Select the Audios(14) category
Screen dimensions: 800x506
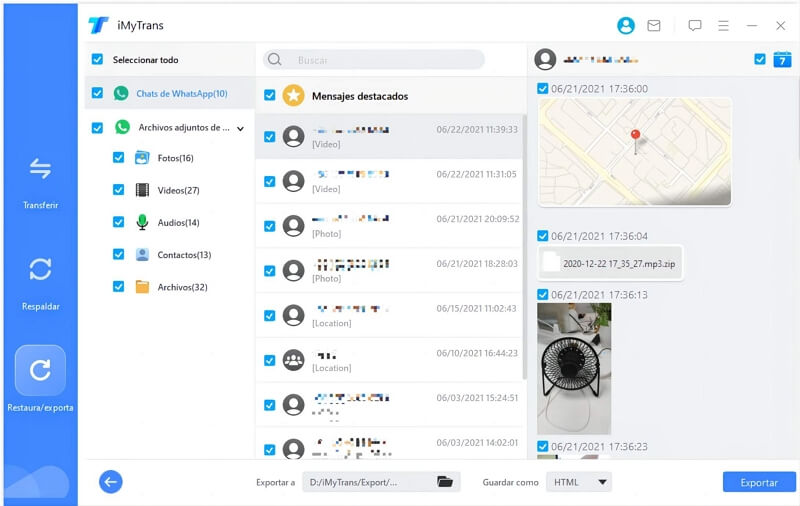tap(179, 222)
